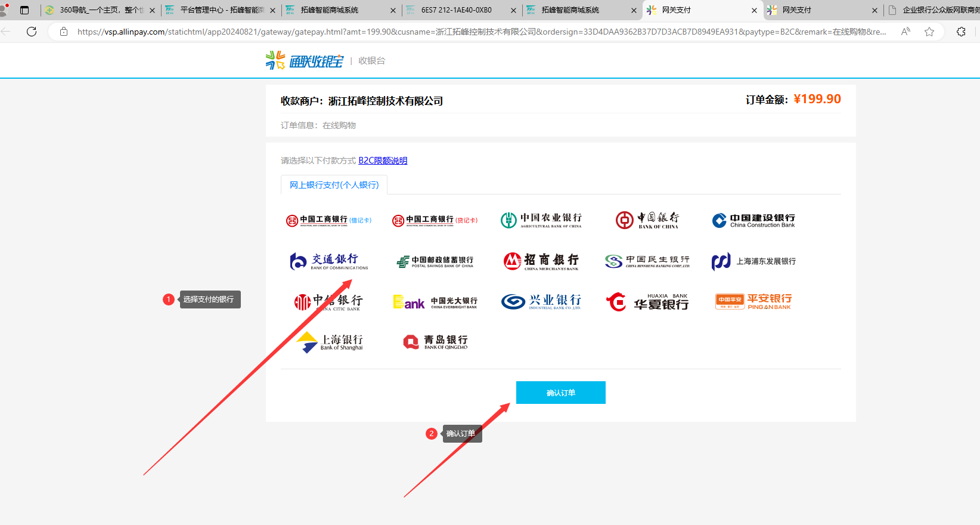
Task: Click merchant name 浙江拓峰控制技术有限公司
Action: pos(386,101)
